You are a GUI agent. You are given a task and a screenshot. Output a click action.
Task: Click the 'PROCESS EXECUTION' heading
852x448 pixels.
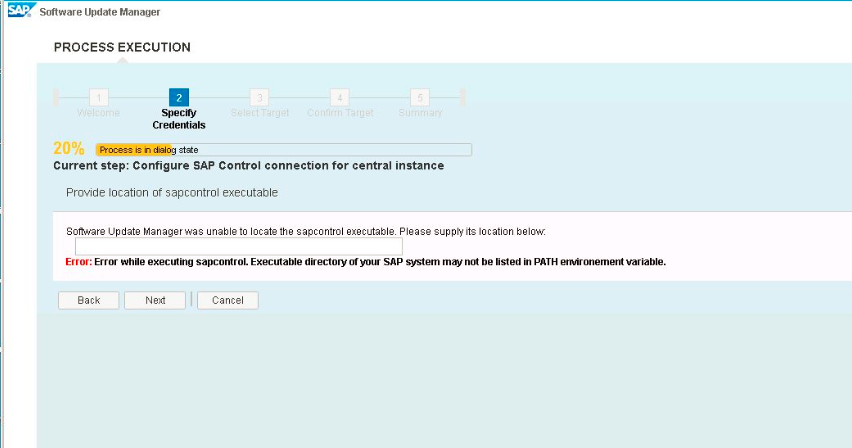122,47
